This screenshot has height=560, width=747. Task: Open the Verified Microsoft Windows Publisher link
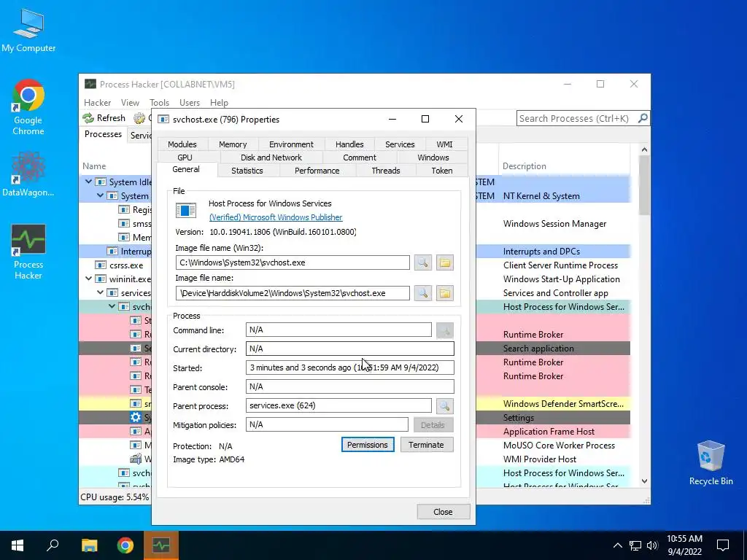tap(276, 217)
